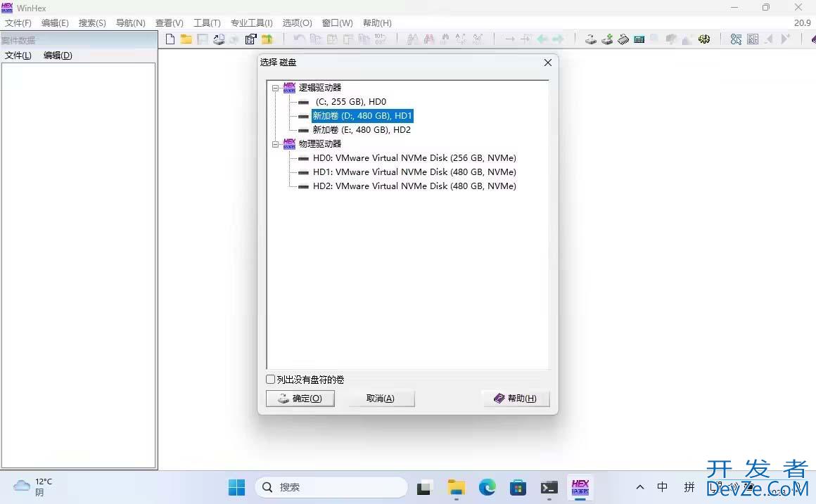The width and height of the screenshot is (816, 504).
Task: Select HD1 VMware Virtual NVMe Disk
Action: pyautogui.click(x=414, y=172)
